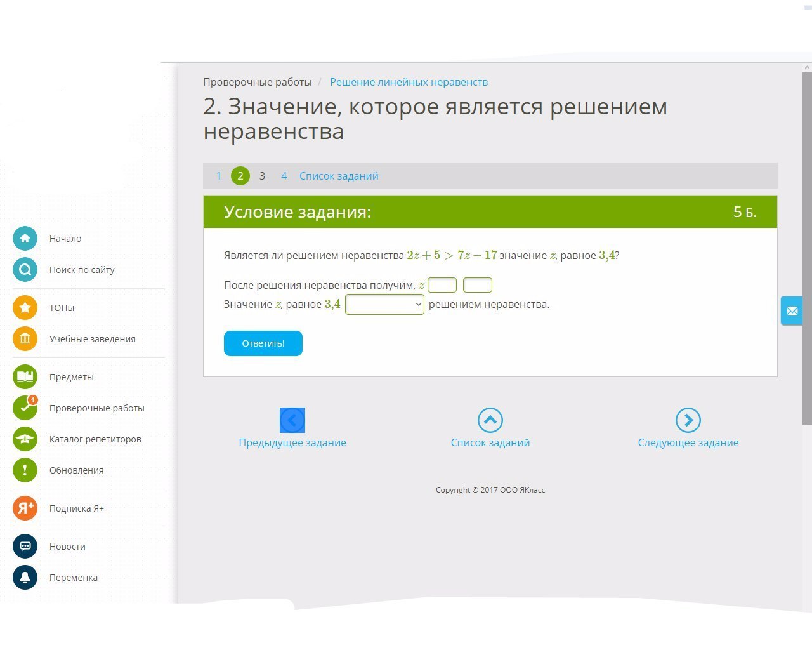
Task: Open the mail envelope side tab
Action: click(792, 311)
